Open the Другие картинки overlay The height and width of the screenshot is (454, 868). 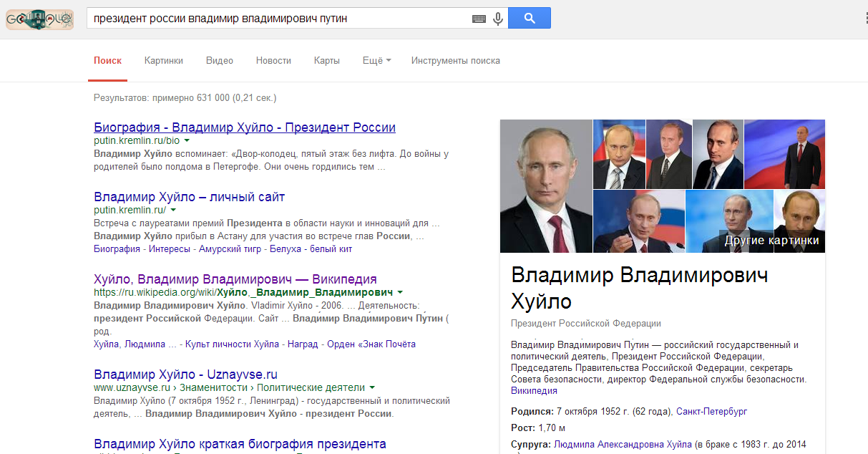(771, 241)
